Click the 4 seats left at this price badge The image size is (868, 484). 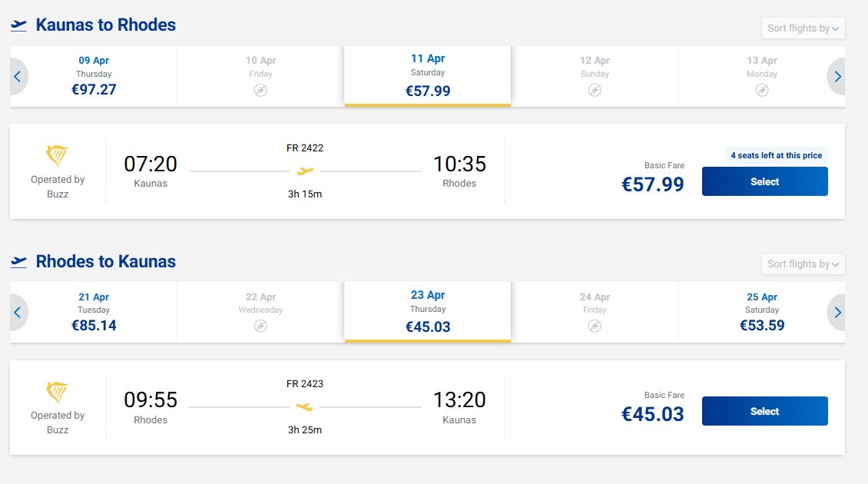click(x=776, y=155)
